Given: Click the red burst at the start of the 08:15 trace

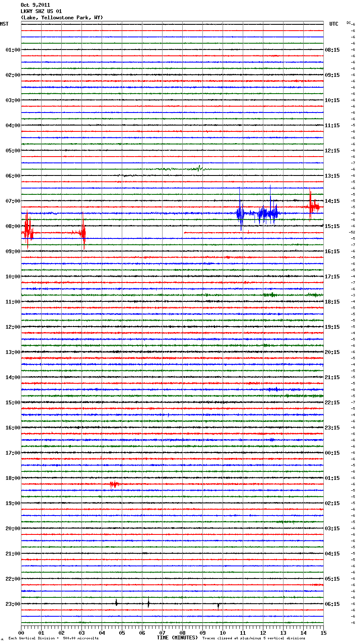Looking at the screenshot, I should point(28,229).
